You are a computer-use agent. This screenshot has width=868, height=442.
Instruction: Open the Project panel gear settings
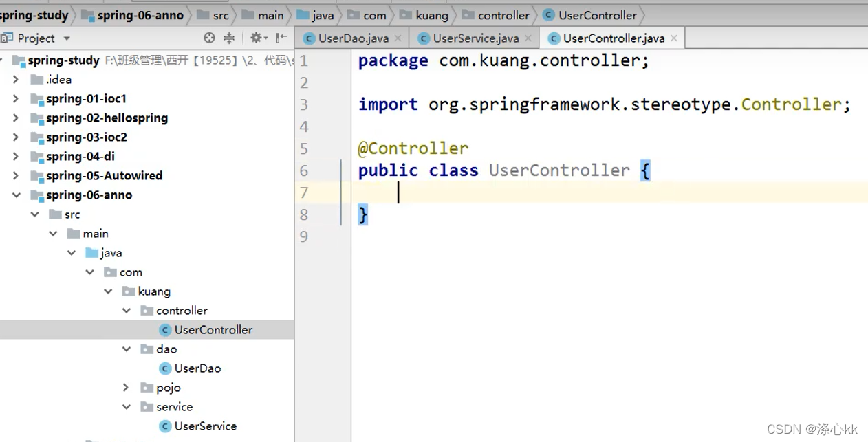coord(258,38)
